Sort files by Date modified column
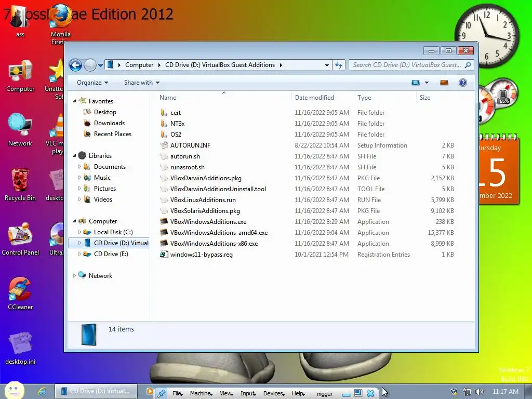The image size is (532, 399). [322, 97]
